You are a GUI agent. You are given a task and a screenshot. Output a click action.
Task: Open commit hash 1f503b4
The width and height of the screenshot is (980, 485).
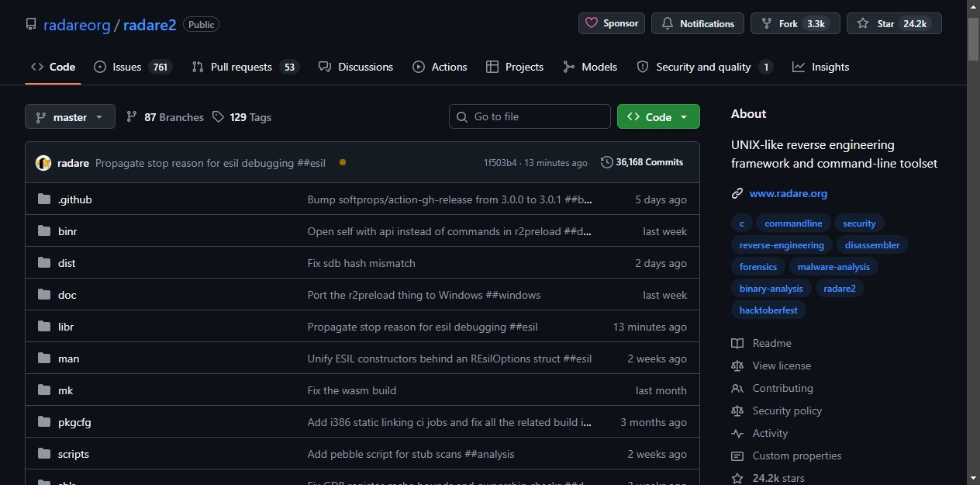click(500, 163)
